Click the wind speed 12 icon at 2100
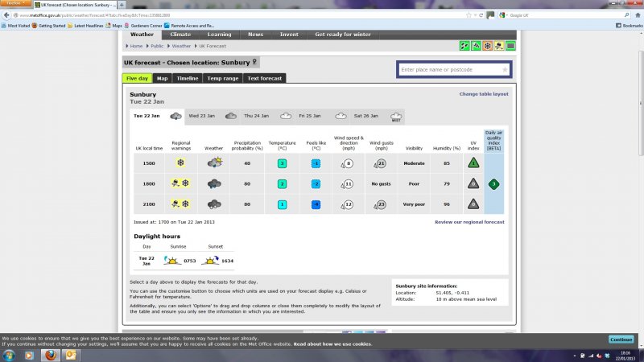Viewport: 644px width, 362px height. click(x=347, y=204)
